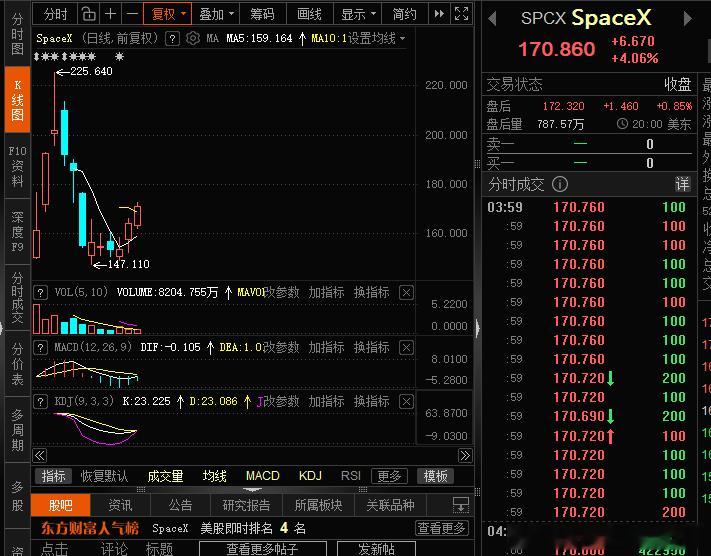Click 加指标 in MACD panel

point(326,347)
